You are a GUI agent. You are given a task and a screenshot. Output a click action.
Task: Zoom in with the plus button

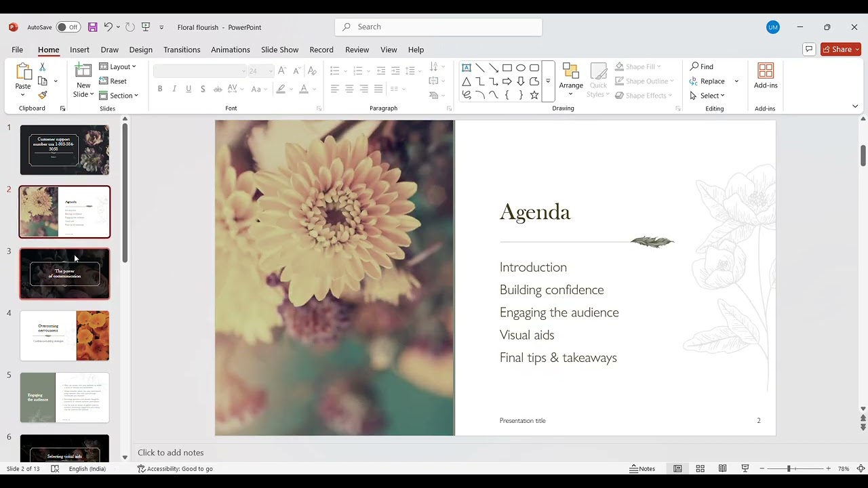coord(828,468)
